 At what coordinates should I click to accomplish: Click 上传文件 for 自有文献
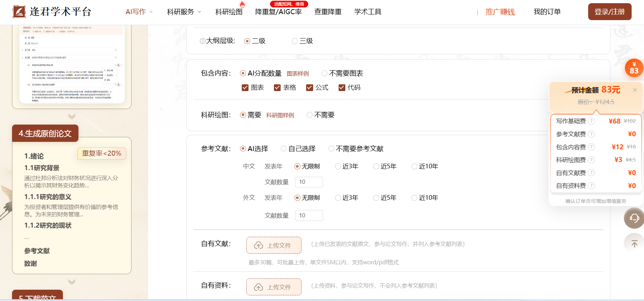[x=274, y=245]
